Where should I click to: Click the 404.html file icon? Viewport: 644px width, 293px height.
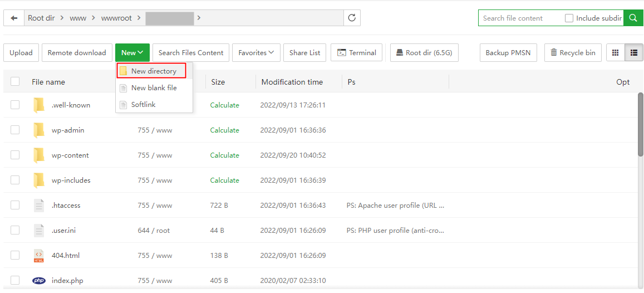[38, 256]
